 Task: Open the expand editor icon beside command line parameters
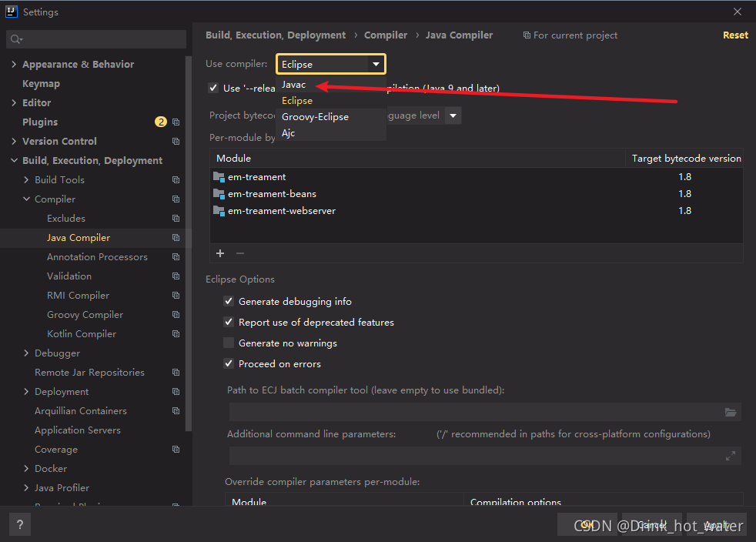tap(730, 456)
